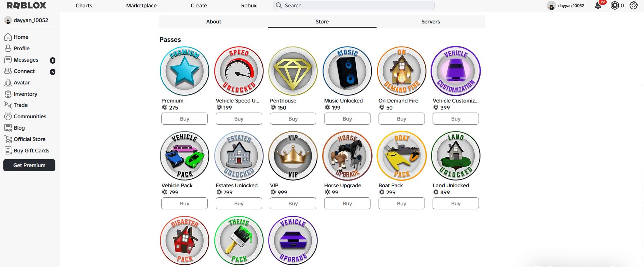Go to Inventory in the sidebar
This screenshot has width=644, height=267.
(x=25, y=94)
